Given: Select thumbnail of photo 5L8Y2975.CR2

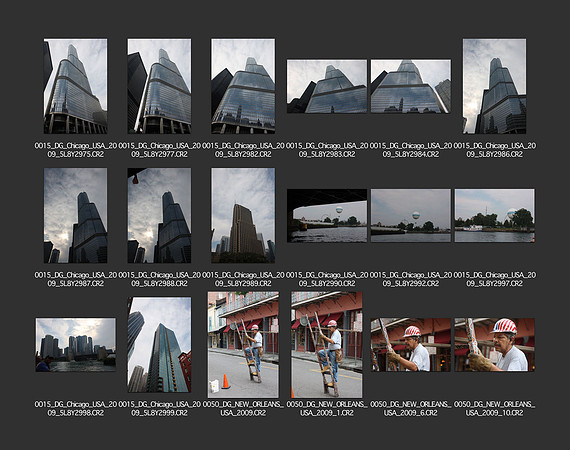Looking at the screenshot, I should 76,86.
